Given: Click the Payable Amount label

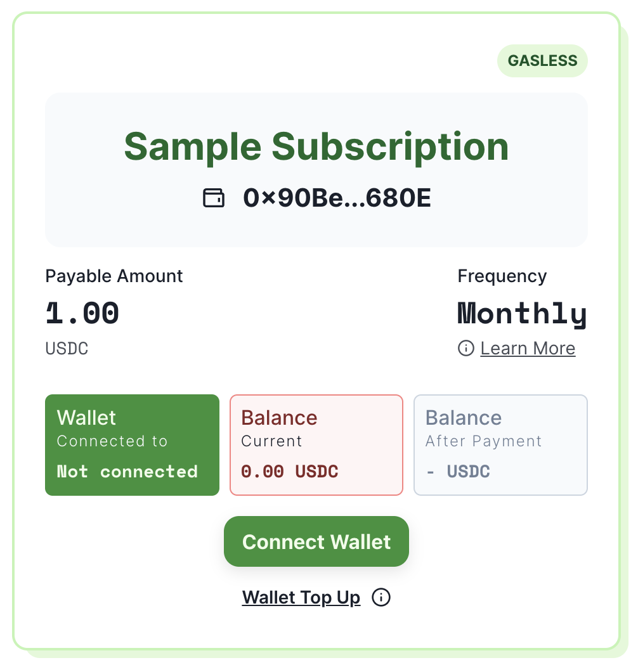Looking at the screenshot, I should click(114, 276).
